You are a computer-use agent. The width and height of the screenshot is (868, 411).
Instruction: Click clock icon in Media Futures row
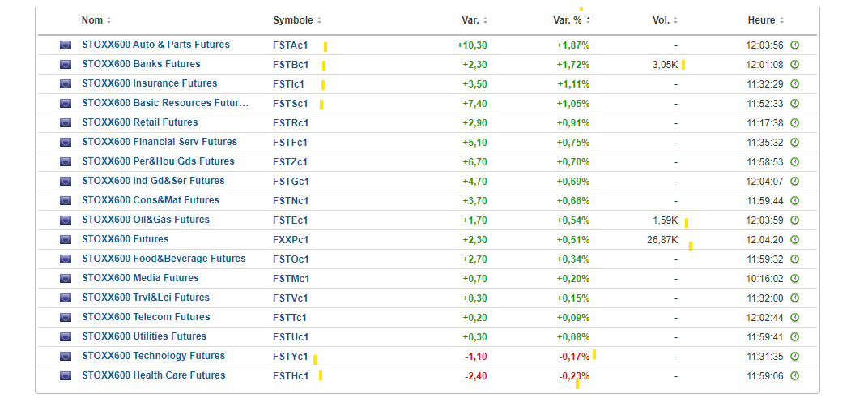794,279
